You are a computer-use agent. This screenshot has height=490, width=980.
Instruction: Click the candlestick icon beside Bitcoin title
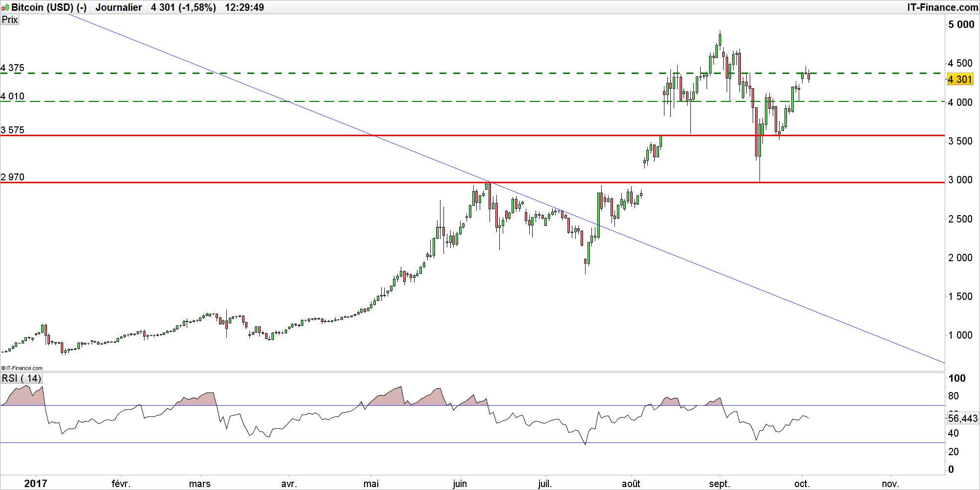[5, 7]
